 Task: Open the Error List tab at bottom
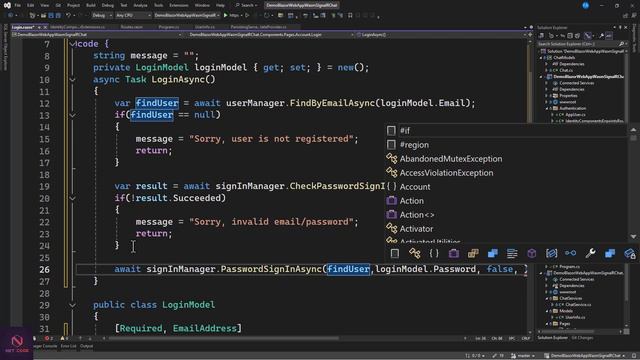click(x=68, y=346)
